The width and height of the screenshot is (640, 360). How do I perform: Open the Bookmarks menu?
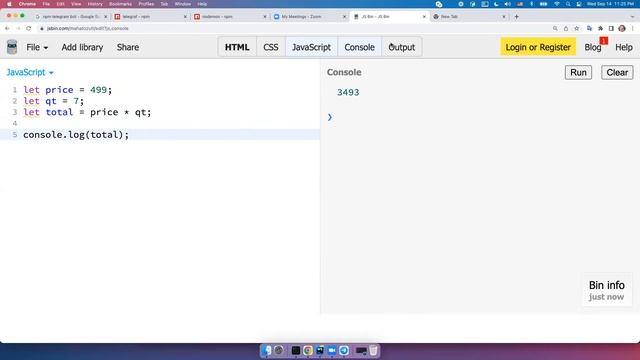tap(120, 4)
